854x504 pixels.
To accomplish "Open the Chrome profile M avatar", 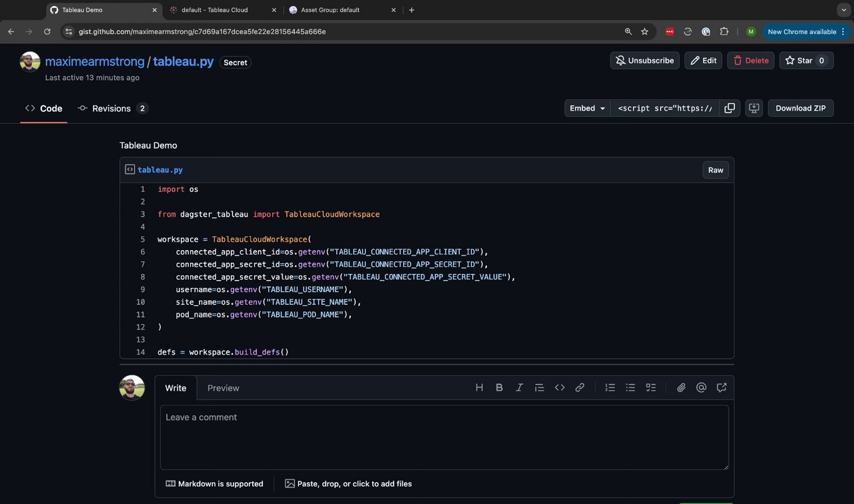I will (x=751, y=31).
